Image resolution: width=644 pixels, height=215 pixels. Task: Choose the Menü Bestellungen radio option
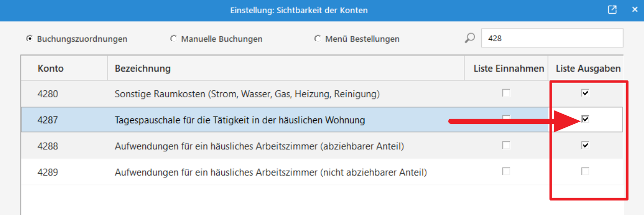click(318, 39)
